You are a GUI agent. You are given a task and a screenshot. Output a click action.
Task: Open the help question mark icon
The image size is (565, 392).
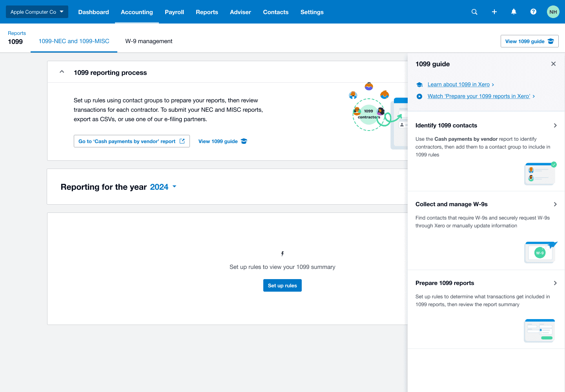coord(533,12)
